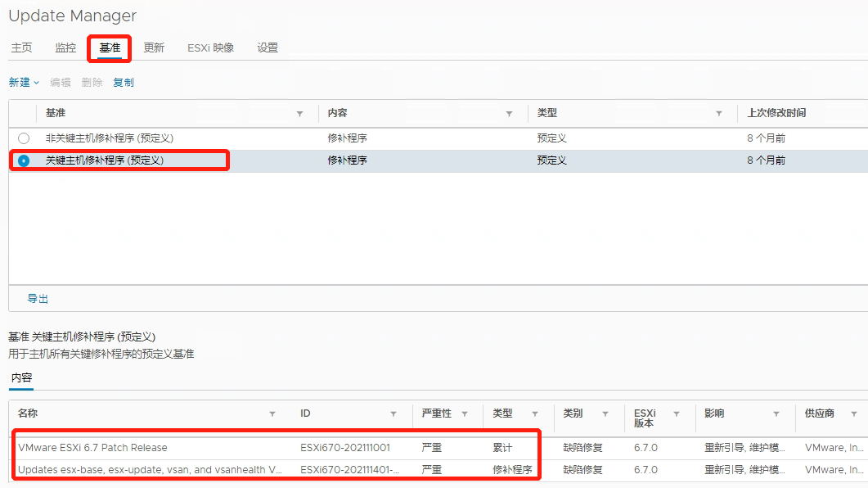Click ID ESXi670-202111401 cell
Image resolution: width=868 pixels, height=488 pixels.
[x=349, y=470]
